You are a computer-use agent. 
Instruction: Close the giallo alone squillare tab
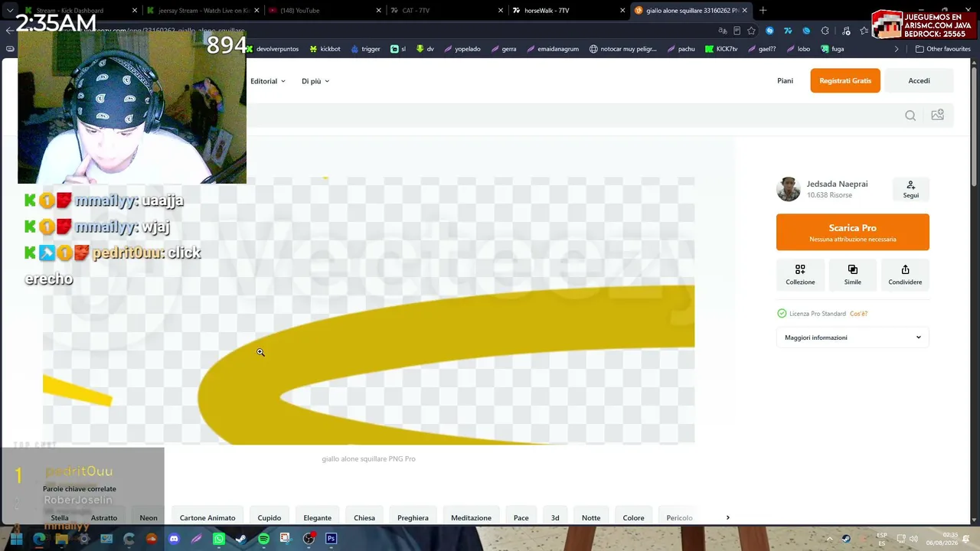tap(744, 11)
